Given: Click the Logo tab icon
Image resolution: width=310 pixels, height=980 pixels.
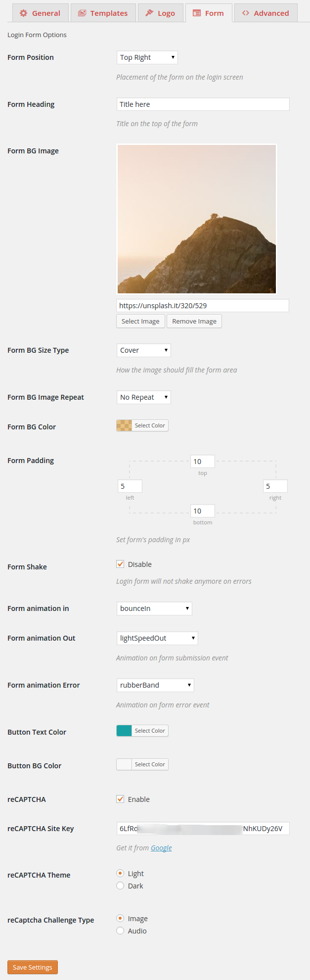Looking at the screenshot, I should coord(146,12).
